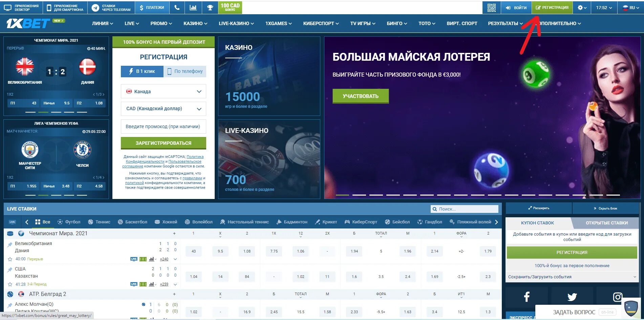Click the УЧАСТВОВАТЬ lottery button
644x320 pixels.
click(361, 96)
